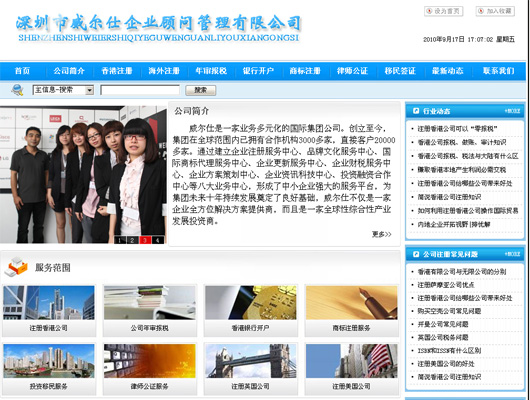This screenshot has width=530, height=400.
Task: Click the 搜索 search button
Action: tap(200, 90)
